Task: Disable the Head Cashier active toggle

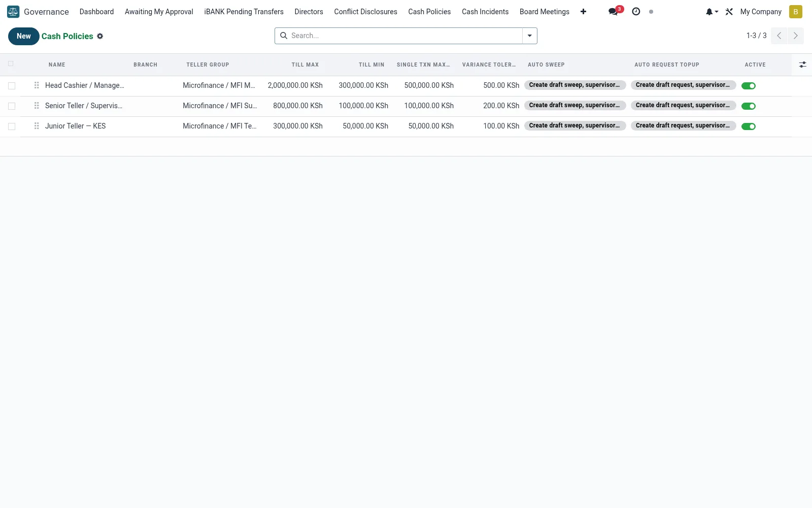Action: point(749,86)
